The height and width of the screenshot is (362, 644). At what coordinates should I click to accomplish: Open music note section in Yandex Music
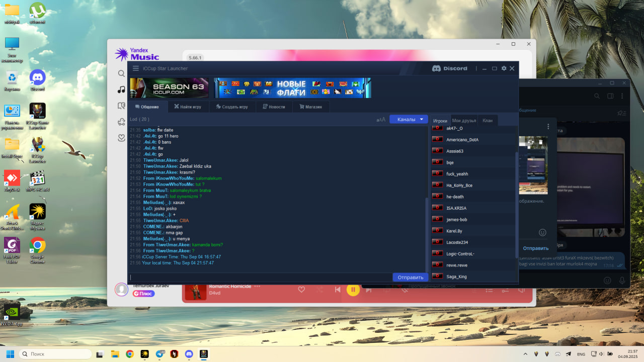(x=121, y=89)
